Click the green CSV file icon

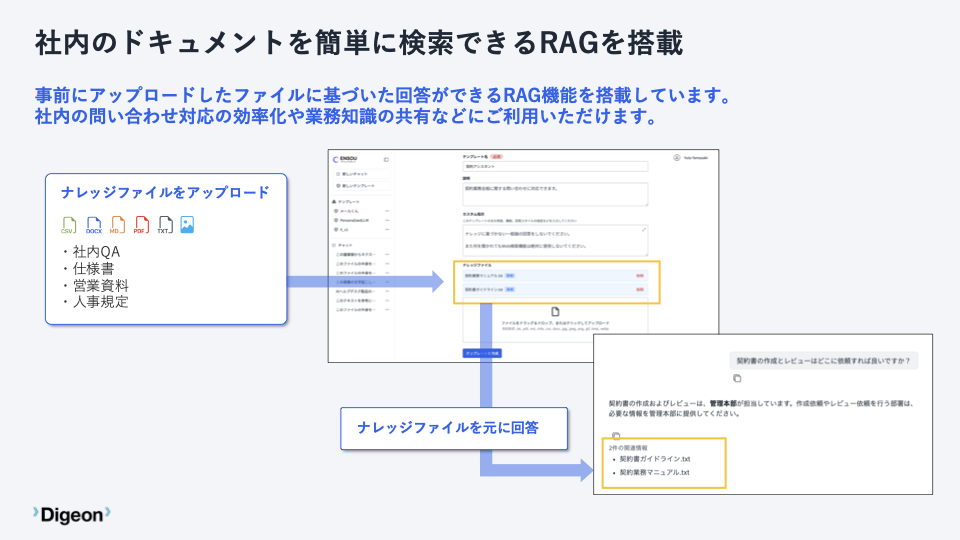(69, 225)
